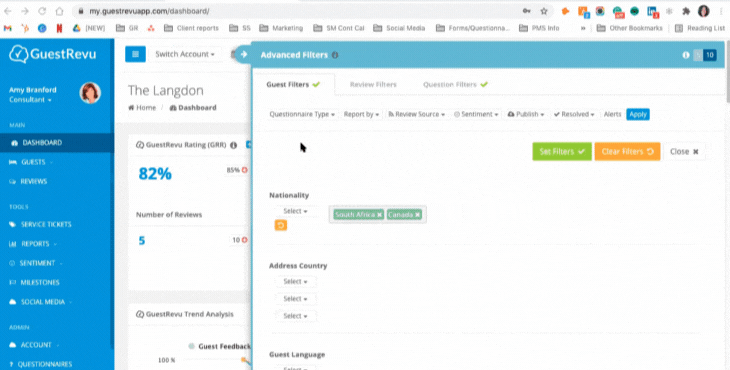This screenshot has height=370, width=730.
Task: Click the info icon next to GuestRevu Rating
Action: pos(234,145)
